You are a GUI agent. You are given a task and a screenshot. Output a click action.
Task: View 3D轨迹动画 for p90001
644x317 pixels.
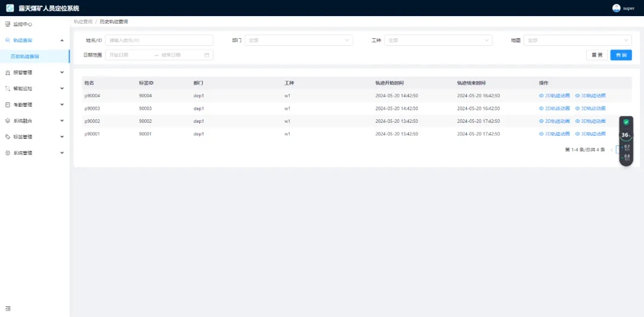pos(590,134)
